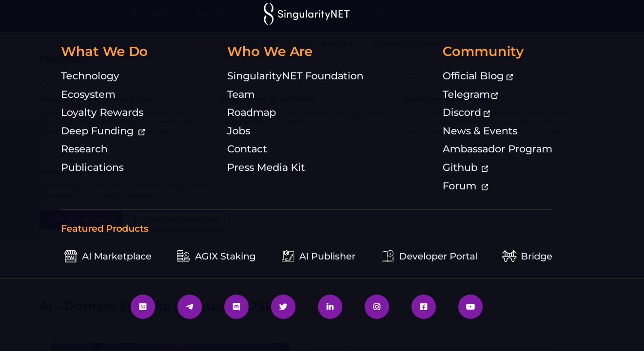Open the YouTube social icon
This screenshot has height=351, width=644.
(470, 307)
